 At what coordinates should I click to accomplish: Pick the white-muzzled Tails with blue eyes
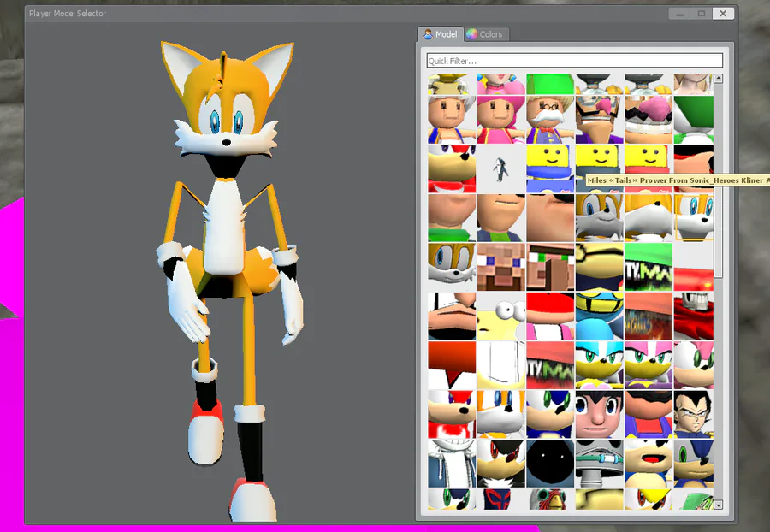[x=500, y=414]
